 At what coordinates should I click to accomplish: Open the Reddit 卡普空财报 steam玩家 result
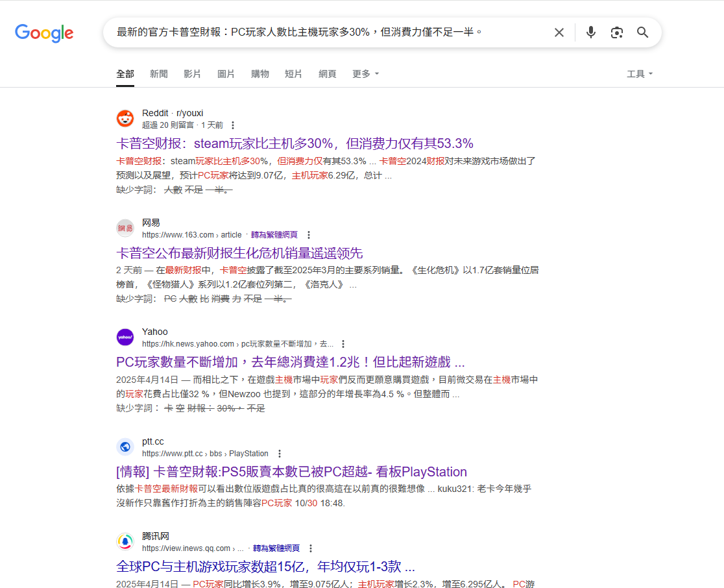pyautogui.click(x=295, y=143)
